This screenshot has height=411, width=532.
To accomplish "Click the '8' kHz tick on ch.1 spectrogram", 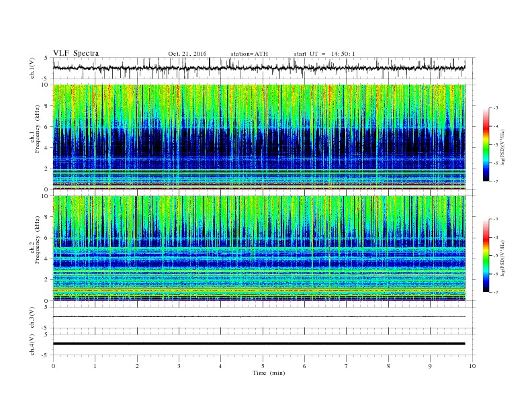I will pyautogui.click(x=46, y=106).
